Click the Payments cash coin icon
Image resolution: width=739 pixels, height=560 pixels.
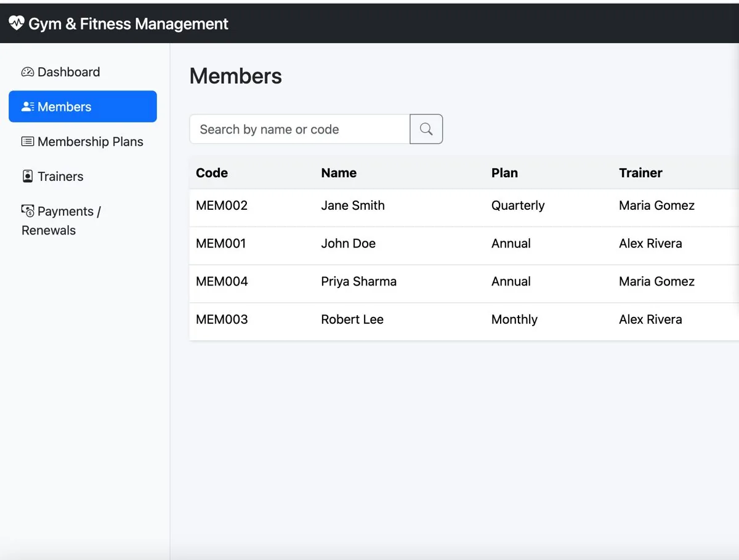click(28, 211)
